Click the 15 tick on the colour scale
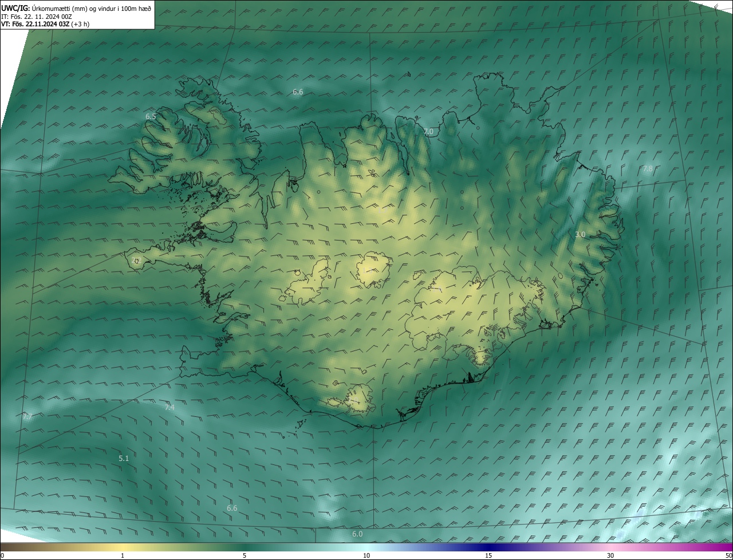 (x=488, y=555)
